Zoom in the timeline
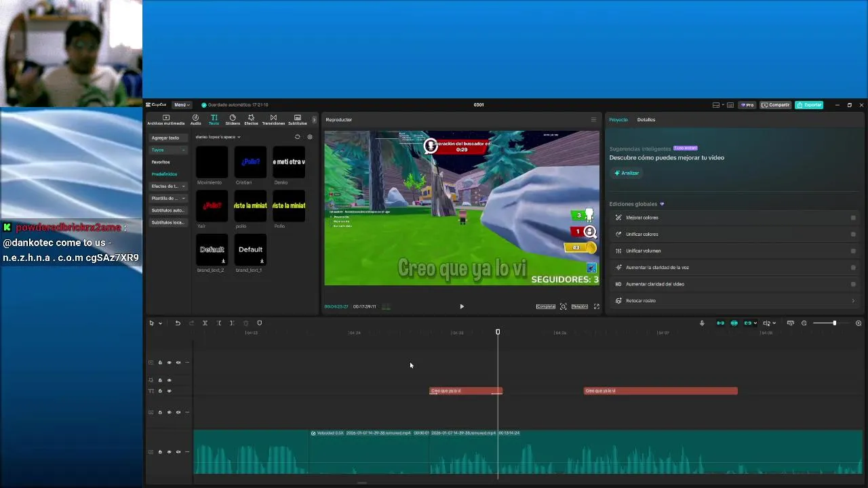The width and height of the screenshot is (868, 488). (x=859, y=323)
